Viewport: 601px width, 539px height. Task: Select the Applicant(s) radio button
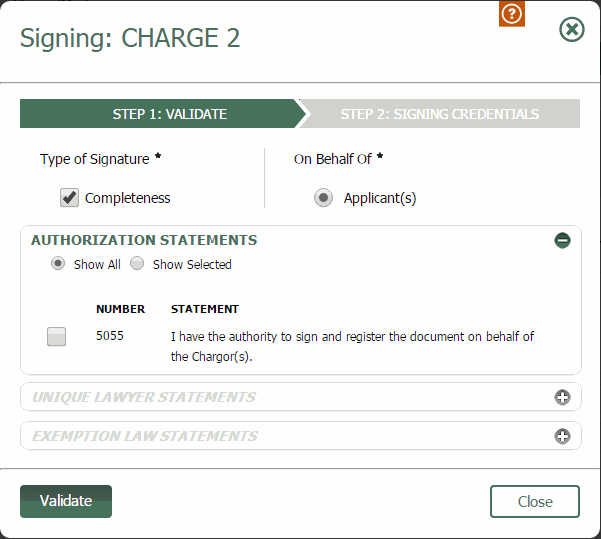click(x=323, y=198)
